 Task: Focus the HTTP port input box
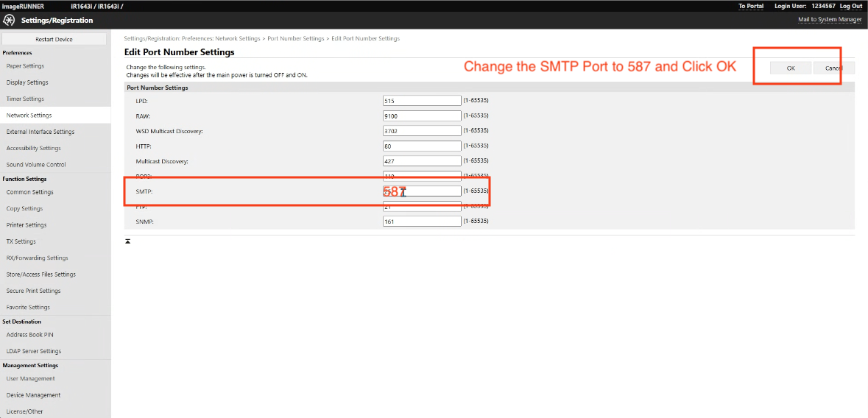422,146
